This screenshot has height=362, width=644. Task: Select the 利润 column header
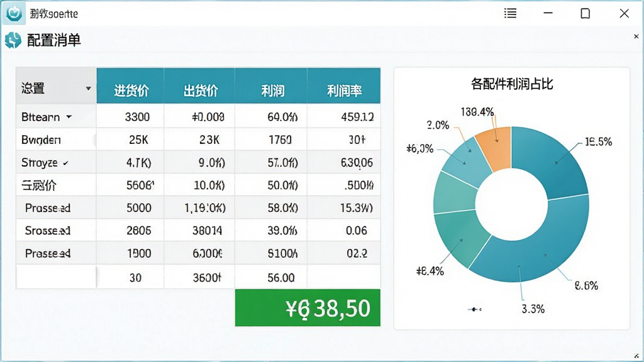click(272, 85)
